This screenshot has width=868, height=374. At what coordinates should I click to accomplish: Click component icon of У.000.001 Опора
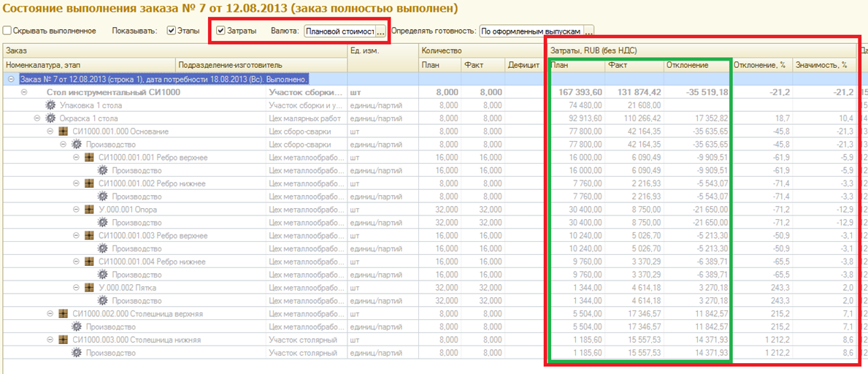click(x=91, y=210)
